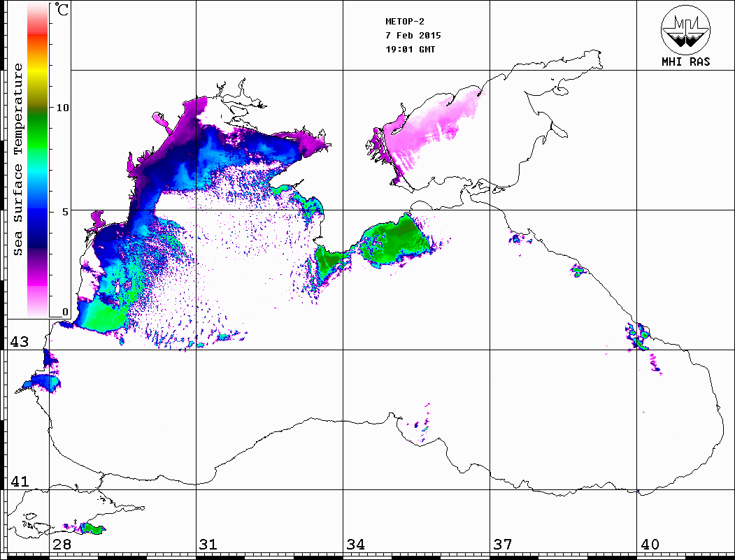Click the °C unit label on legend
The width and height of the screenshot is (735, 560).
pos(61,9)
